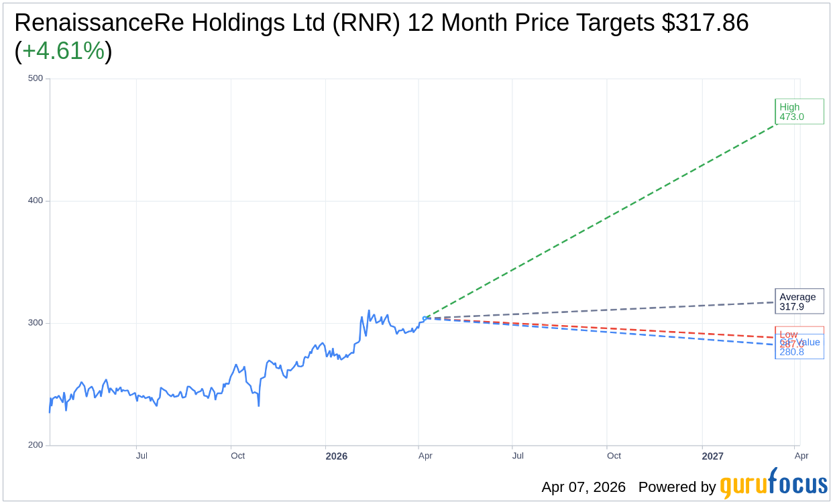This screenshot has height=504, width=833.
Task: Click the High 473.0 target label
Action: (x=799, y=112)
